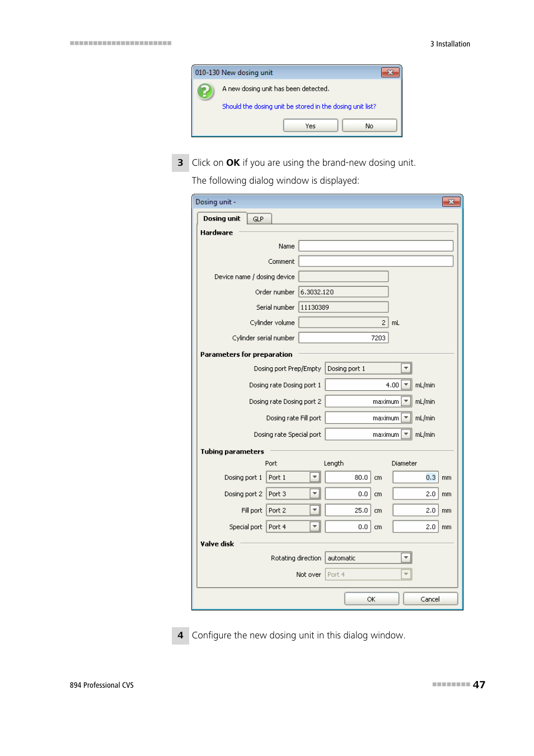Open the Rotating direction dropdown
The image size is (534, 756).
click(406, 558)
